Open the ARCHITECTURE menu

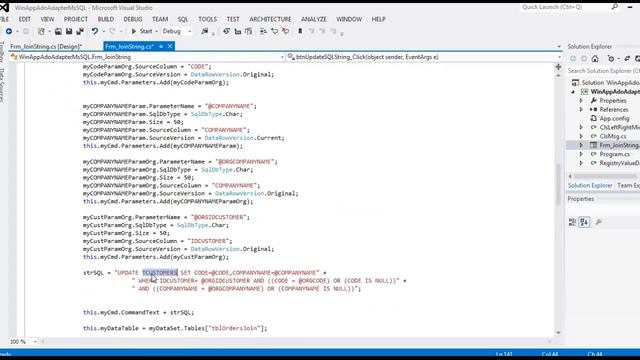270,19
